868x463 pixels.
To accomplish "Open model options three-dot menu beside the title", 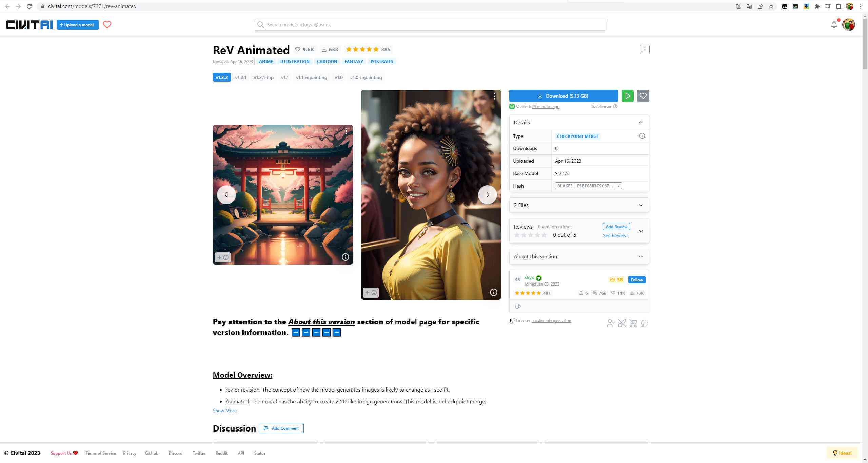I will (x=645, y=49).
